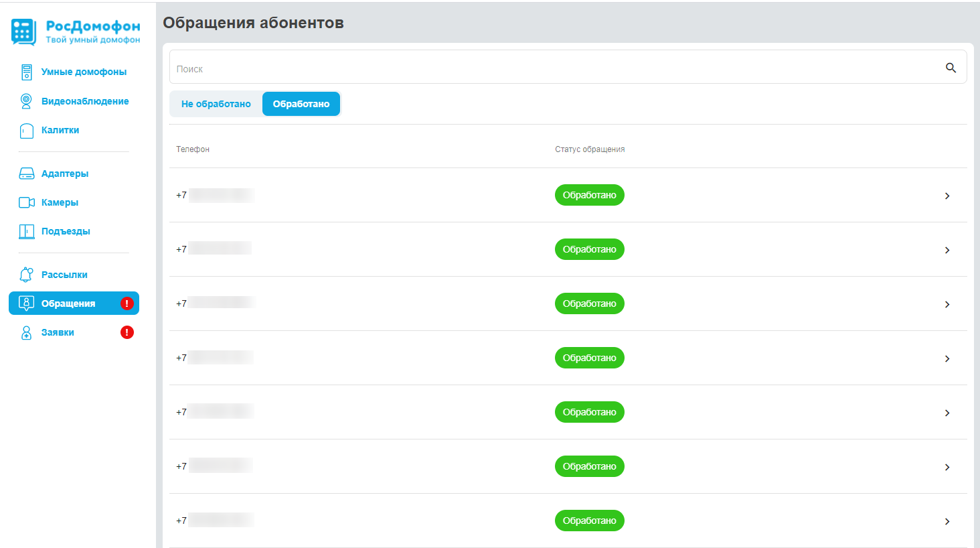Expand the second request row chevron
The width and height of the screenshot is (980, 548).
click(x=947, y=250)
